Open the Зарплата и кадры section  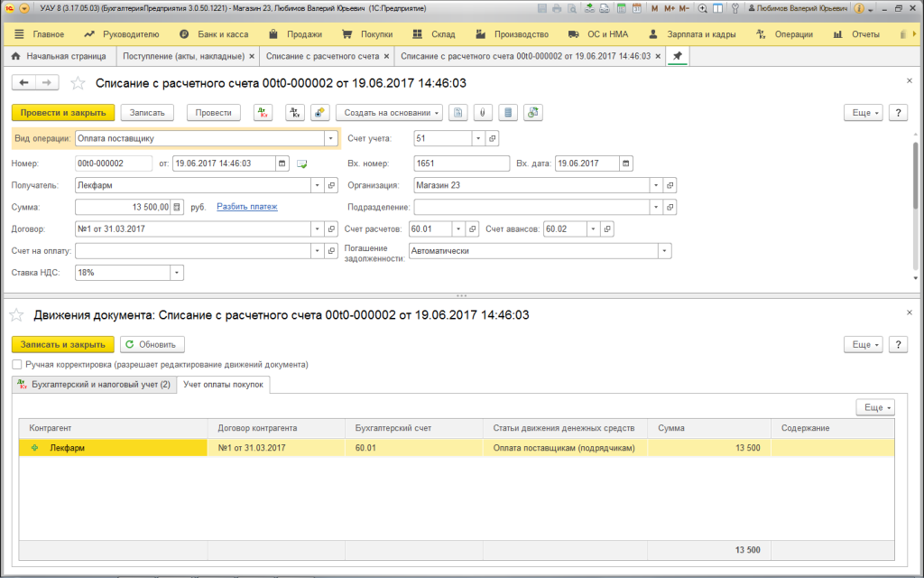click(692, 34)
